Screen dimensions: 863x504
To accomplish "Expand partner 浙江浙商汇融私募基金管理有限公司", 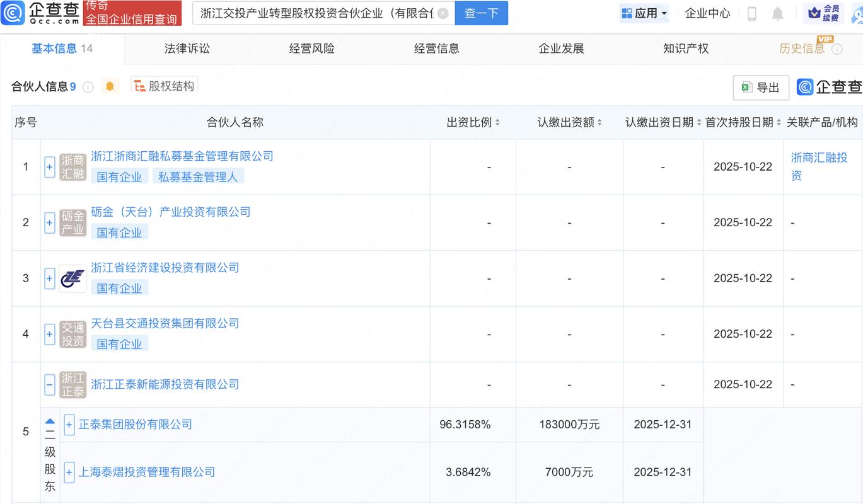I will tap(49, 167).
